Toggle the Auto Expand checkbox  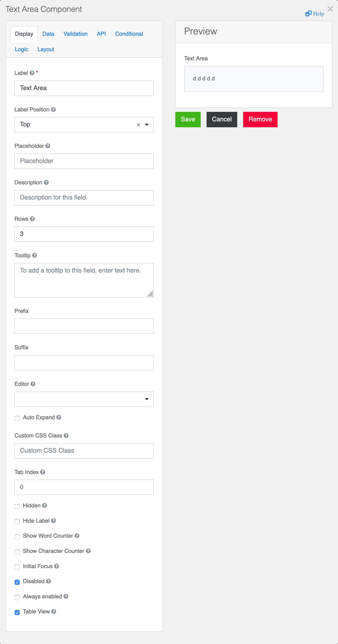click(17, 418)
